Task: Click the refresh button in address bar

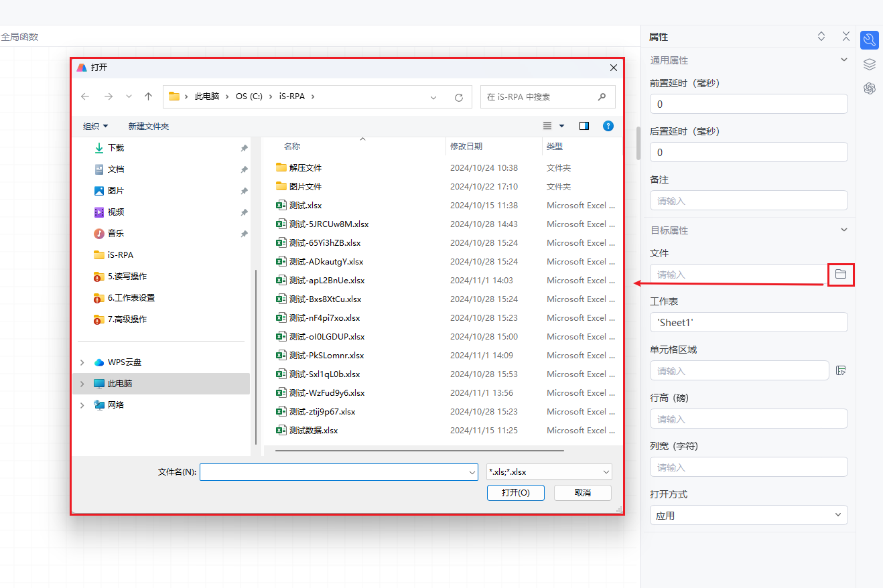Action: (x=459, y=97)
